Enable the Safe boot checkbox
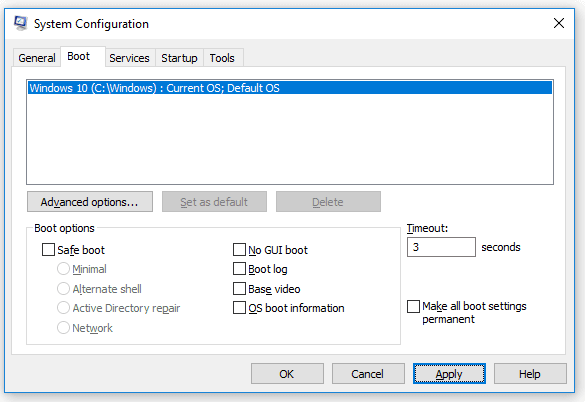Image resolution: width=586 pixels, height=404 pixels. click(49, 250)
